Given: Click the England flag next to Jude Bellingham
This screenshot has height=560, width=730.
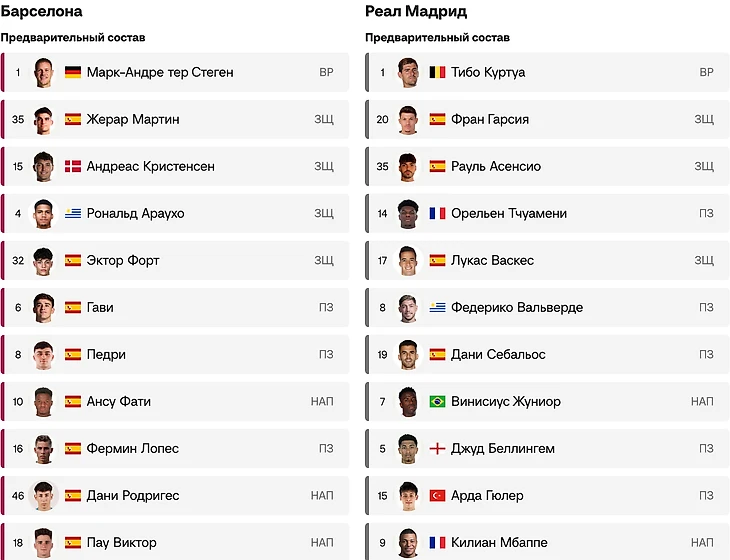Looking at the screenshot, I should pos(437,448).
